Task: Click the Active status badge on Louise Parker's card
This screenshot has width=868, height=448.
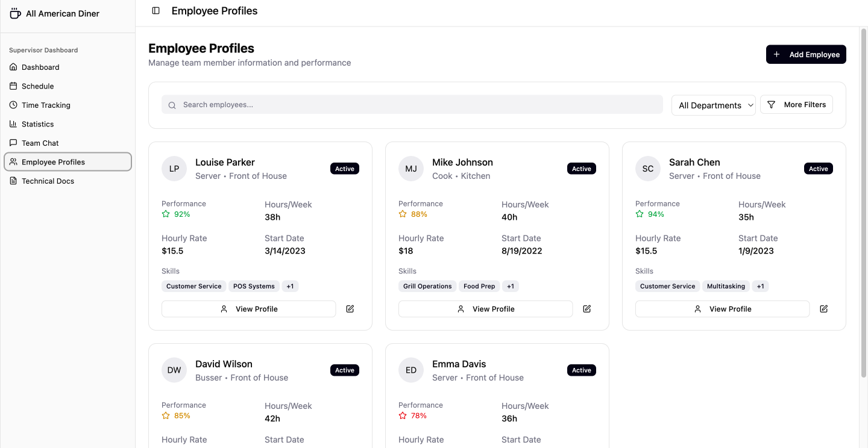Action: [344, 168]
